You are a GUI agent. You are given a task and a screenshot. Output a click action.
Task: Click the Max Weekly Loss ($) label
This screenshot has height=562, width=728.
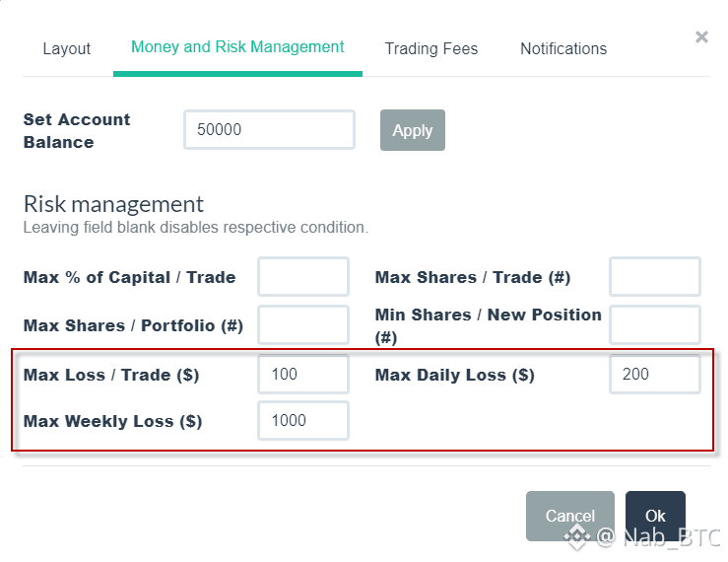112,421
